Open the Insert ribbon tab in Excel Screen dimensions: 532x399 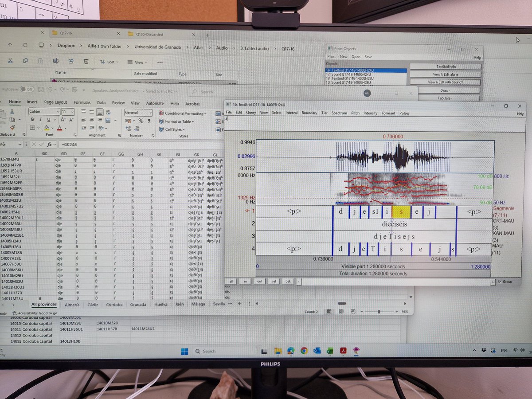click(32, 102)
